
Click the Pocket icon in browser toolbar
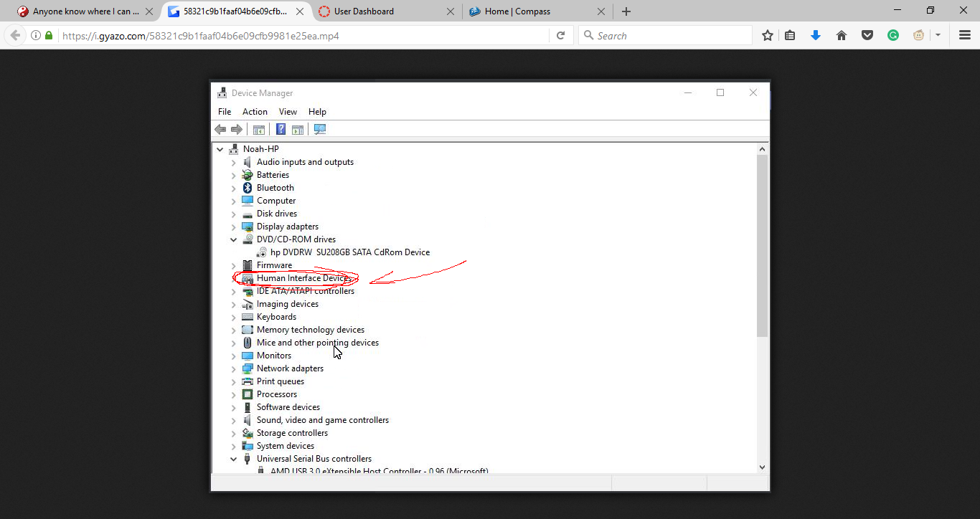(x=867, y=35)
